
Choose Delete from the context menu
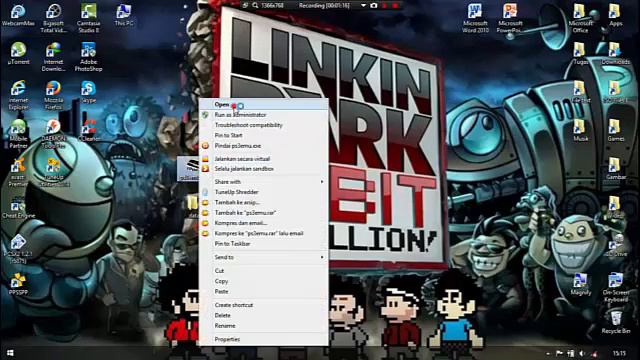(264, 316)
